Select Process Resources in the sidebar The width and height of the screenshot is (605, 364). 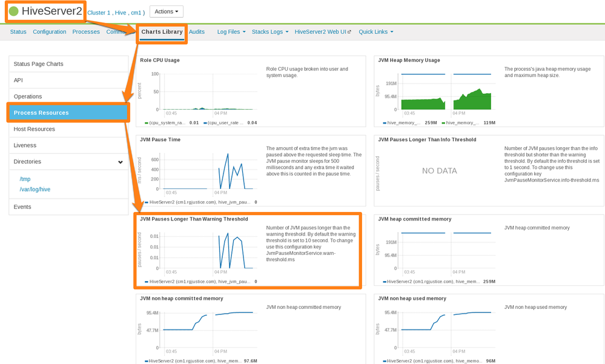click(68, 113)
